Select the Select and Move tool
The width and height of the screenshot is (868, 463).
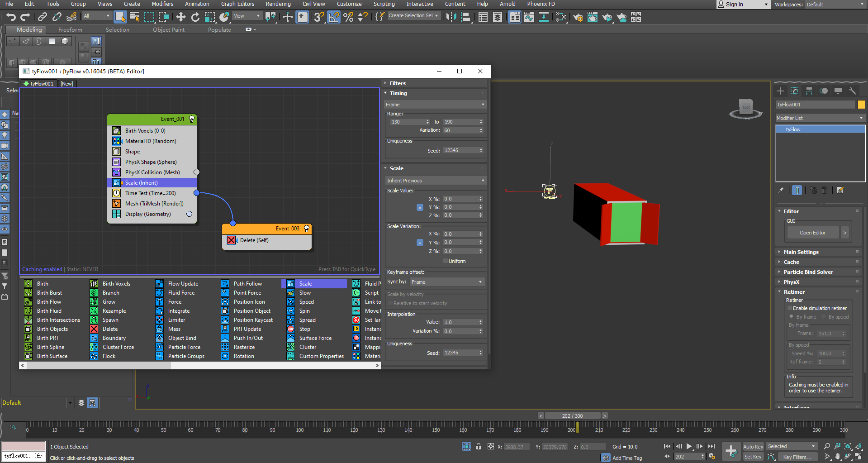180,17
